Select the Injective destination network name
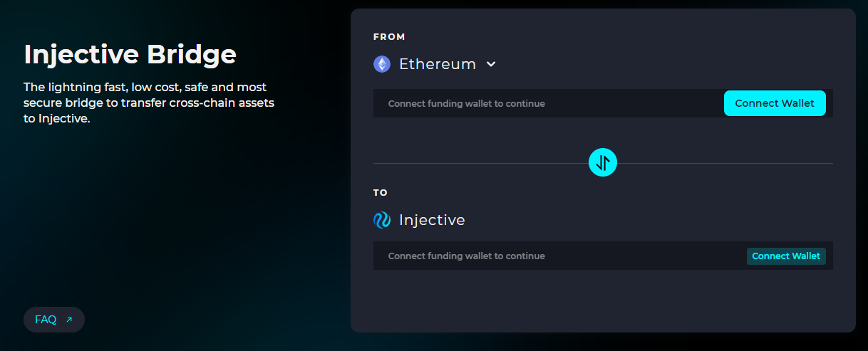The image size is (868, 351). point(432,220)
